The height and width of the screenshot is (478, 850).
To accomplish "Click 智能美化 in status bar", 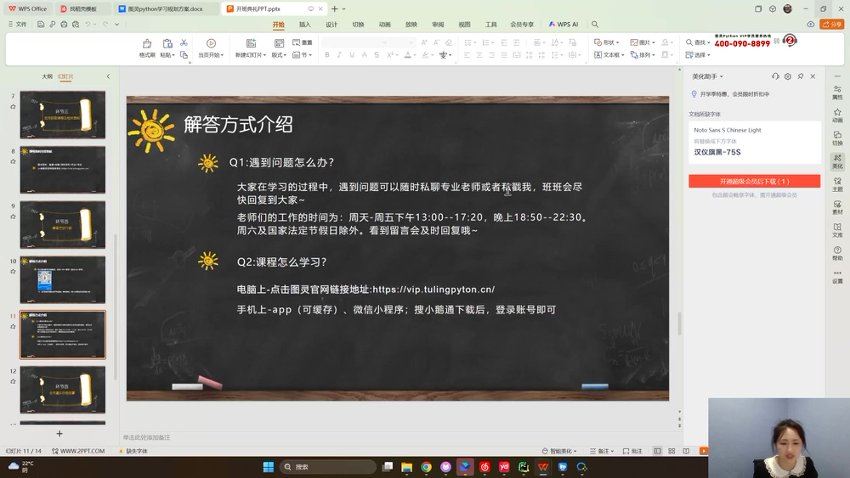I will (x=559, y=451).
